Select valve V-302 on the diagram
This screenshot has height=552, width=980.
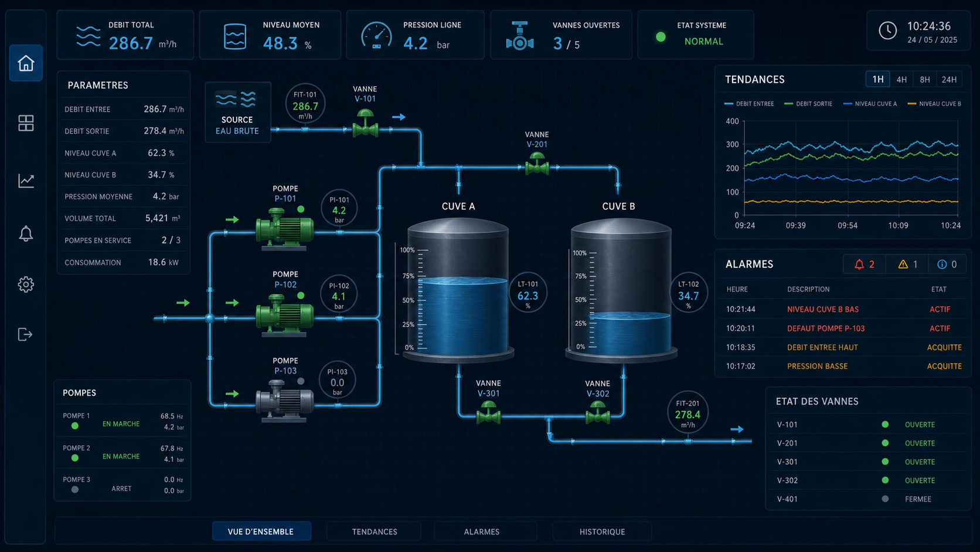coord(597,412)
